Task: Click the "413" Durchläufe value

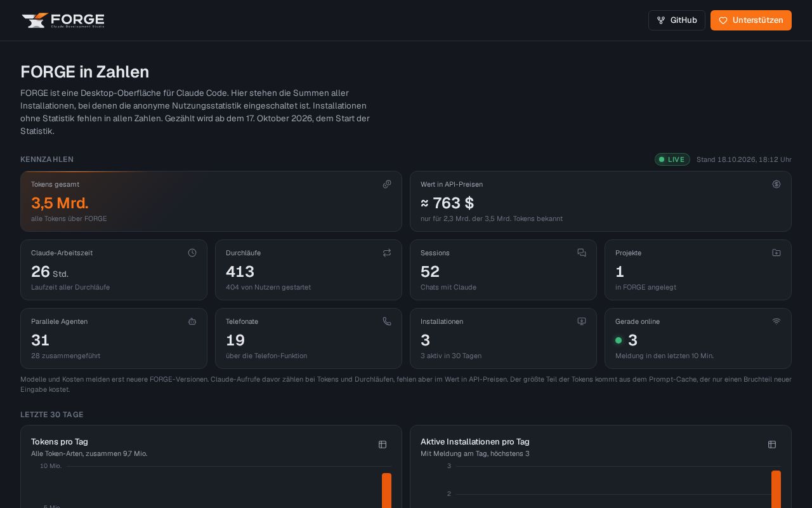Action: [x=240, y=272]
